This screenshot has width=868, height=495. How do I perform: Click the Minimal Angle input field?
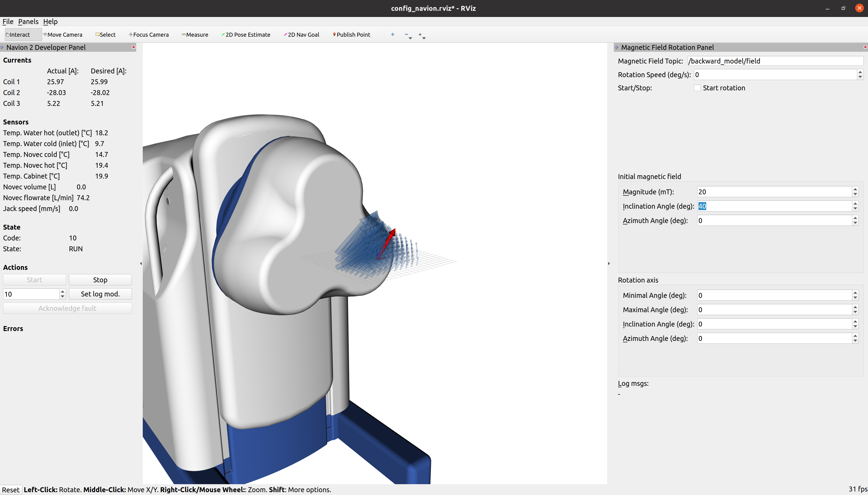(x=774, y=295)
